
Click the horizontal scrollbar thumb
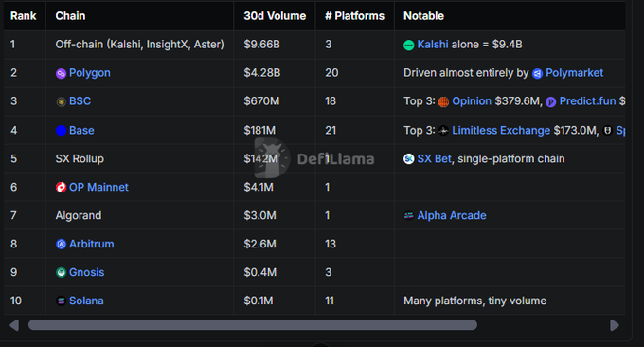coord(253,325)
